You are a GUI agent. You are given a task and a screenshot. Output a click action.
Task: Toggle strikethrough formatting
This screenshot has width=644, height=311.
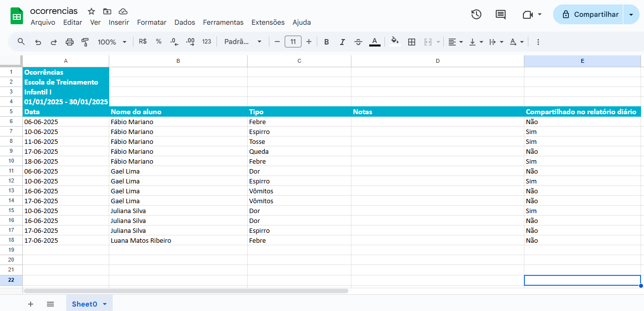point(358,42)
